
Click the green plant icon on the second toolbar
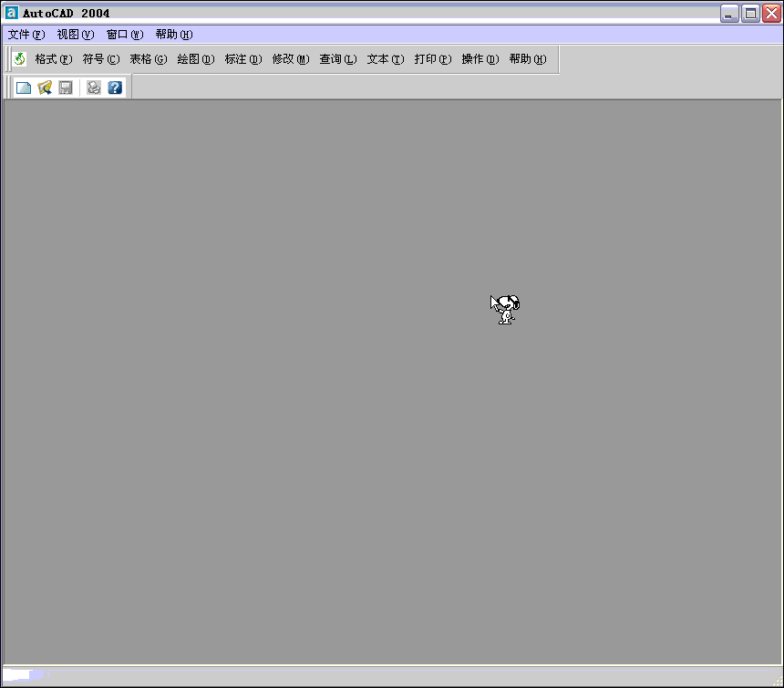pyautogui.click(x=19, y=58)
